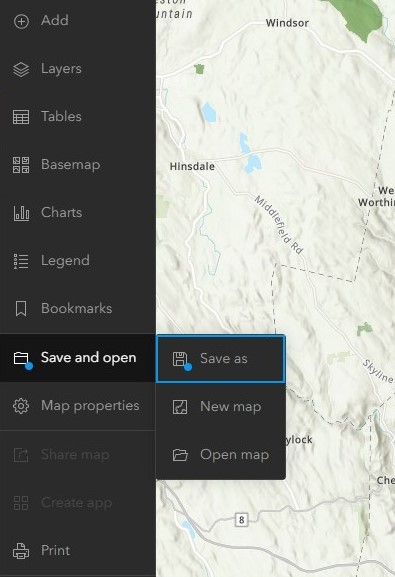
Task: Click the Add plus-circle icon
Action: 21,21
